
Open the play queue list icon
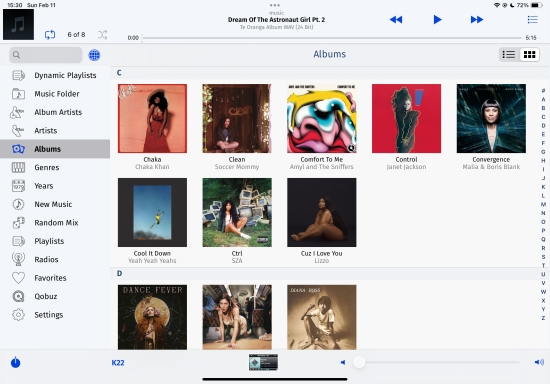click(532, 20)
